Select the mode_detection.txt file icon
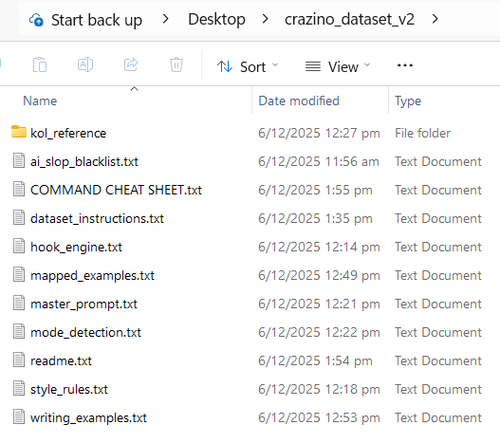The image size is (500, 442). 19,331
